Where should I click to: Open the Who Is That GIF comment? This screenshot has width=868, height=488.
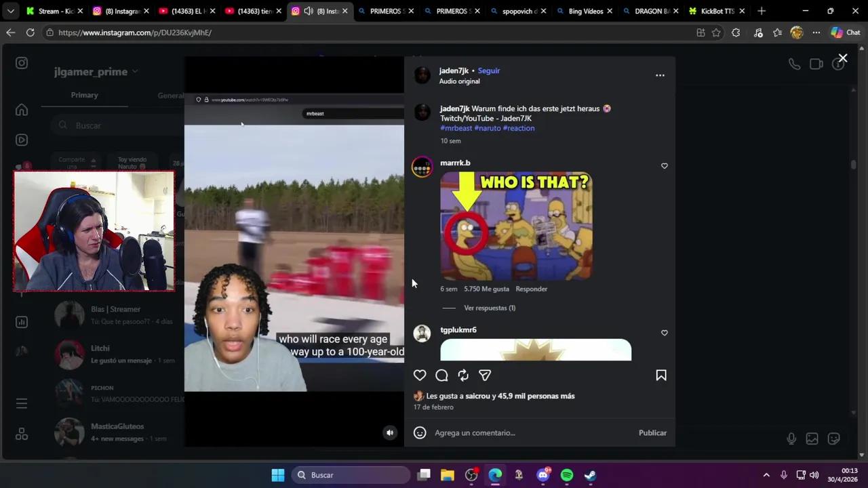point(516,226)
